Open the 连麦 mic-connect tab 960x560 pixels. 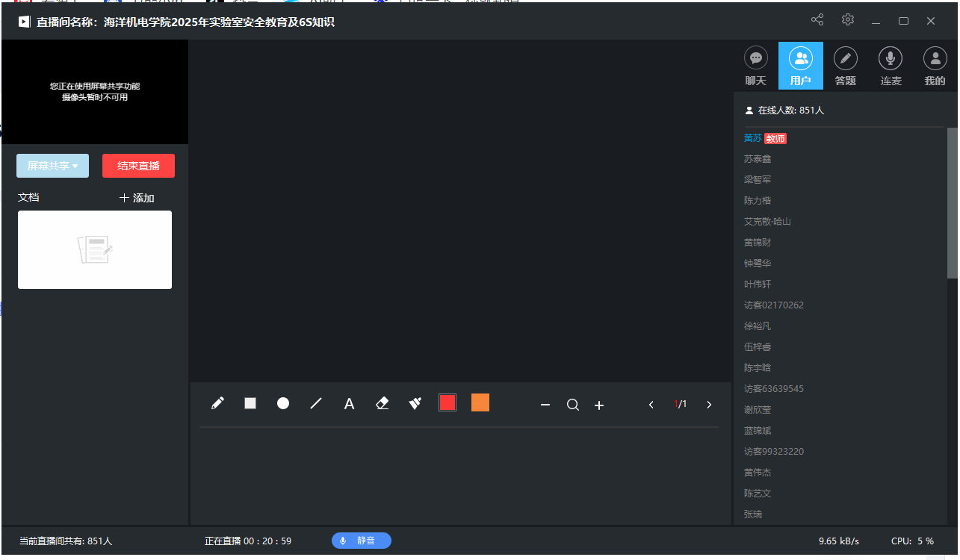(x=891, y=66)
